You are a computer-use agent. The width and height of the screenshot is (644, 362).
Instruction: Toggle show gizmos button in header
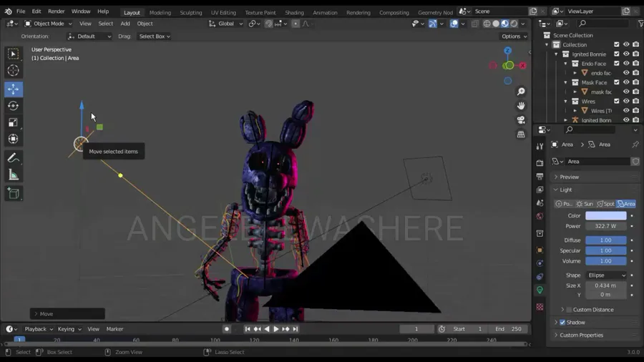pos(432,24)
